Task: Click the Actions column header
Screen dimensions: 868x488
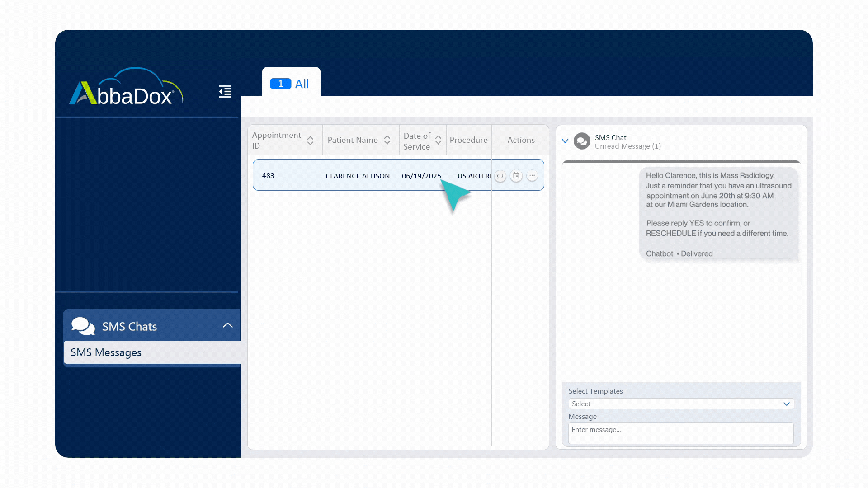Action: (x=521, y=140)
